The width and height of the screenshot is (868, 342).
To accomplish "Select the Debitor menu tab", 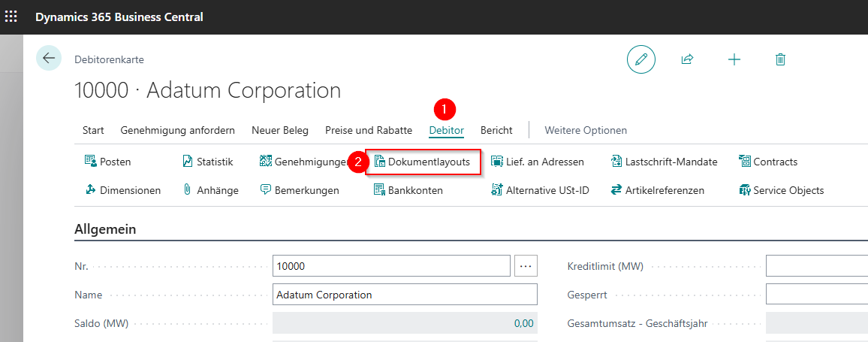I will click(447, 131).
